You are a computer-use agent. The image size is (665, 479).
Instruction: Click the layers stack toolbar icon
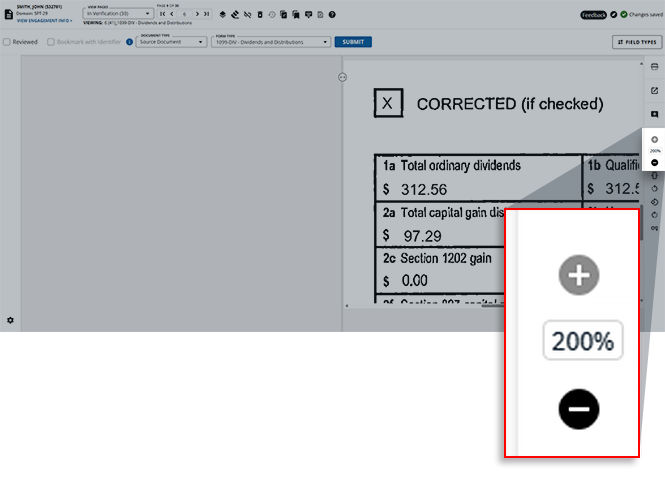click(223, 14)
